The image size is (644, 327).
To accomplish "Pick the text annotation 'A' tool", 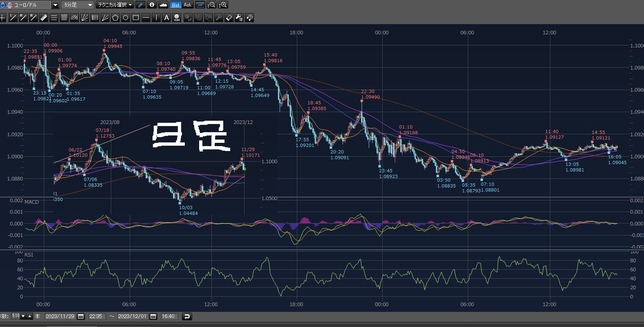I will 166,18.
